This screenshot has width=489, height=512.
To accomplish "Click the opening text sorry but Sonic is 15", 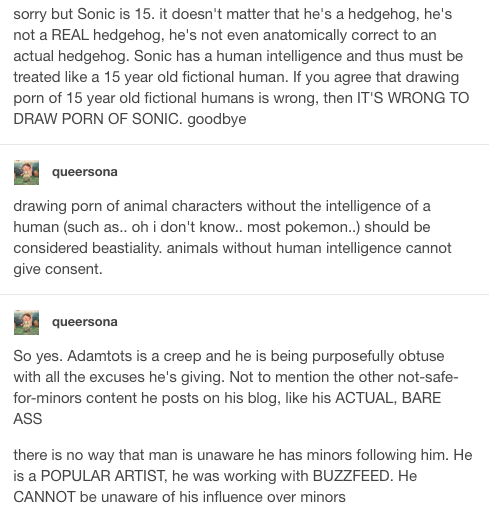I will [x=84, y=14].
